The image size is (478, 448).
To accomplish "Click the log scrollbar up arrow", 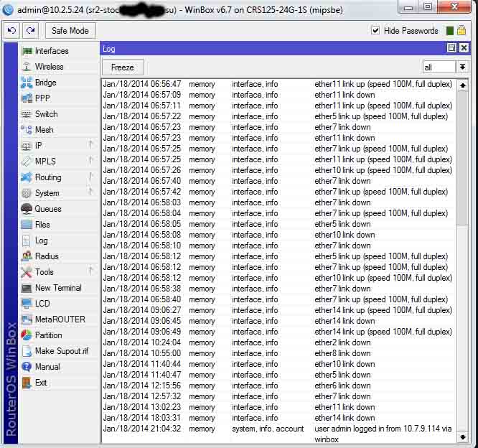I will click(x=462, y=85).
